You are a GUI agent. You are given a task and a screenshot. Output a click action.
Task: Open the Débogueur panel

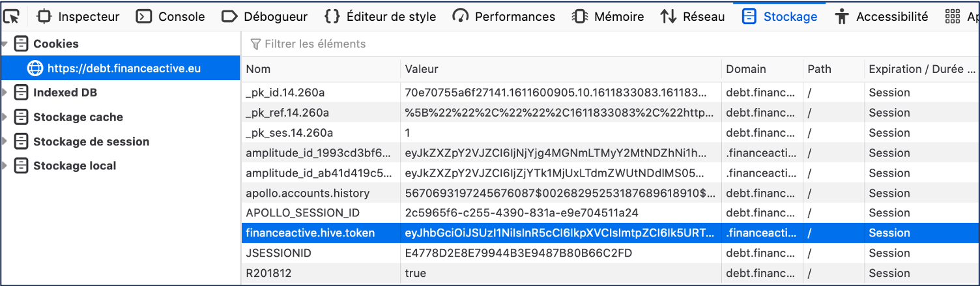click(x=265, y=16)
